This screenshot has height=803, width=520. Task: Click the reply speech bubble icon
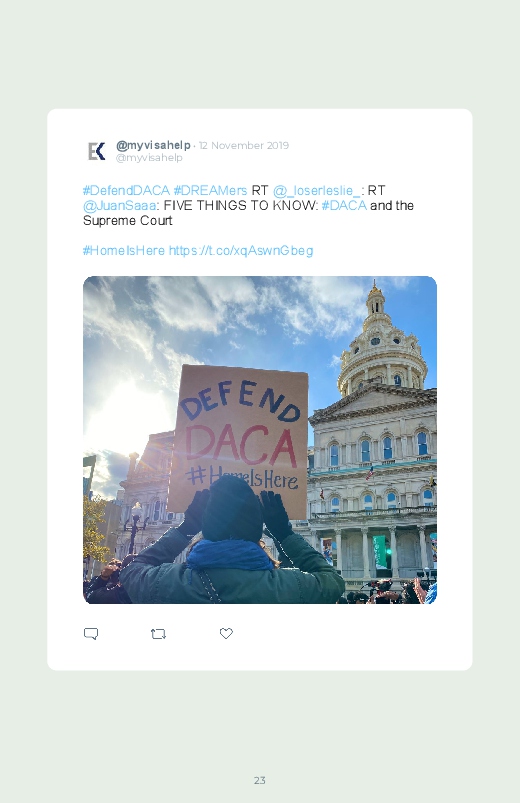coord(91,634)
